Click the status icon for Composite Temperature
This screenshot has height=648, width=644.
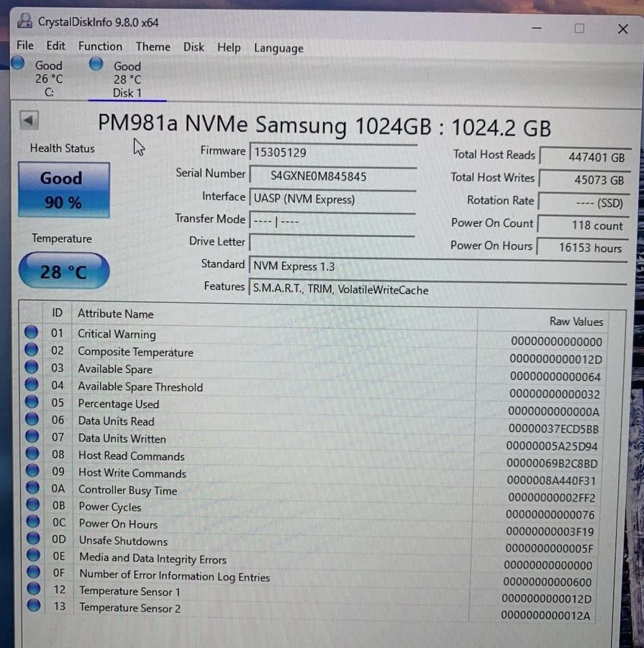(x=31, y=349)
